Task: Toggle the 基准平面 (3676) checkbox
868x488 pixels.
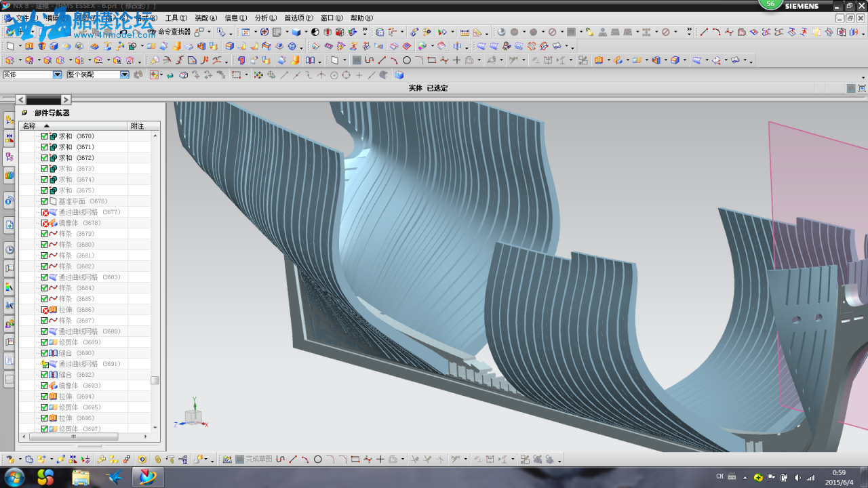Action: [45, 201]
